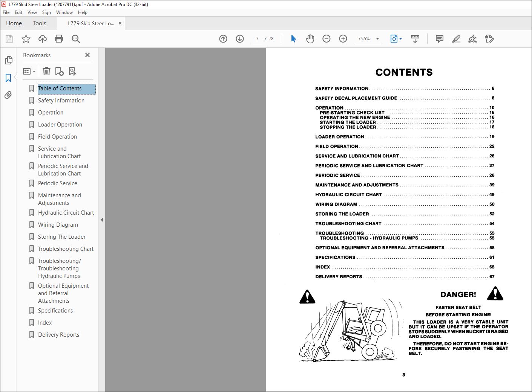Open the fit page options tool
The height and width of the screenshot is (392, 532).
(396, 39)
